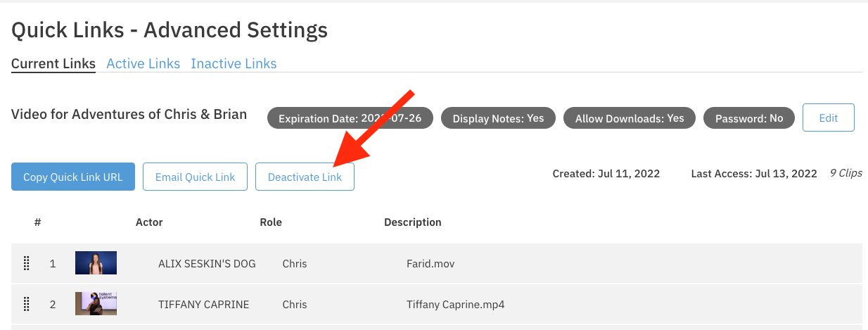The width and height of the screenshot is (868, 330).
Task: Edit the quick link settings
Action: 828,118
